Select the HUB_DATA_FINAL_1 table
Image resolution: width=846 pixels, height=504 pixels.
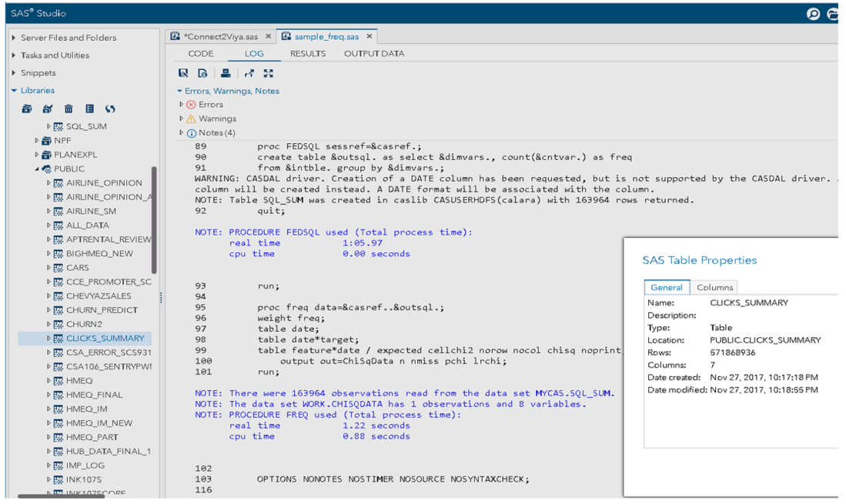coord(109,451)
